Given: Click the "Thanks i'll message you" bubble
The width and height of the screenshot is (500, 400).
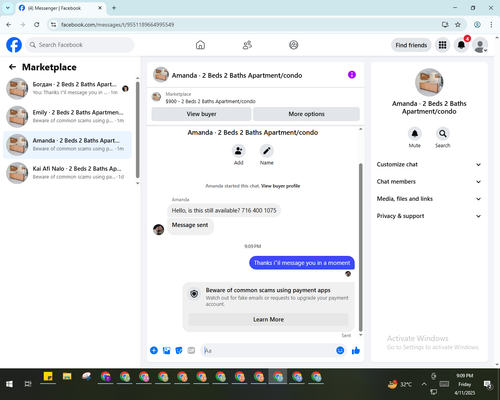Looking at the screenshot, I should tap(302, 263).
